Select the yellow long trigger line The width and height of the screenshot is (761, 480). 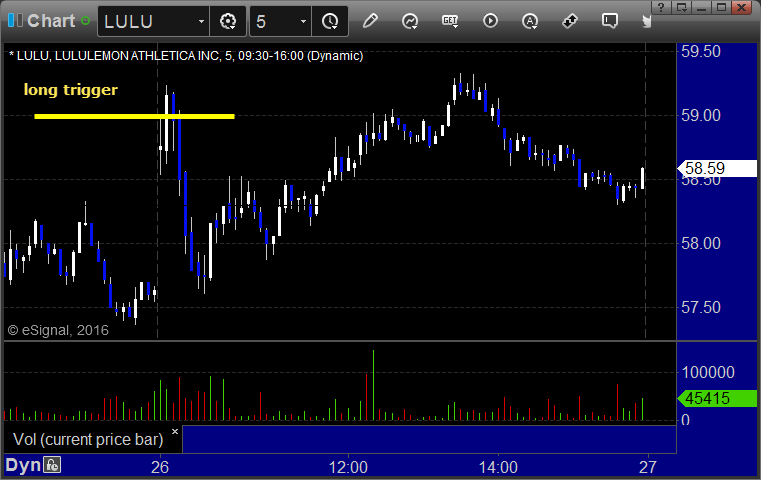[x=134, y=116]
